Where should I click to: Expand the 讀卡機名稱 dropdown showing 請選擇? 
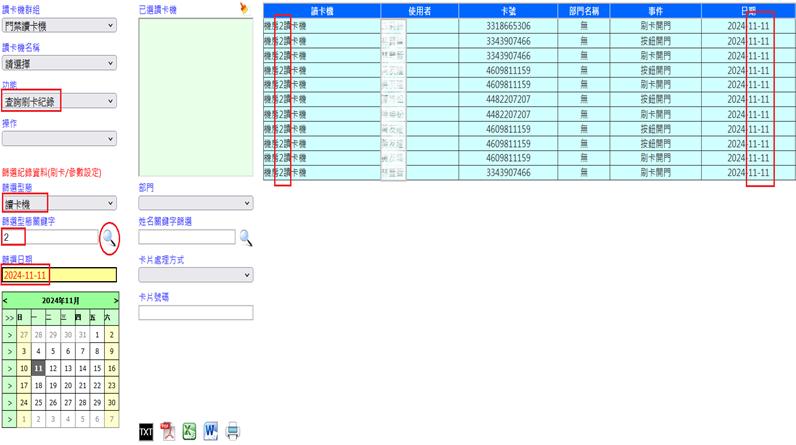tap(59, 62)
